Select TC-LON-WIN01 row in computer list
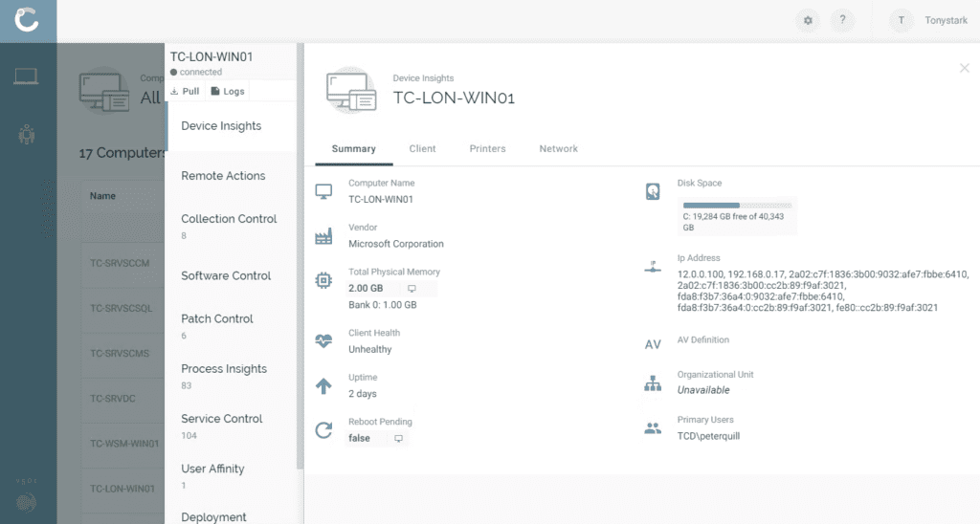 point(123,489)
